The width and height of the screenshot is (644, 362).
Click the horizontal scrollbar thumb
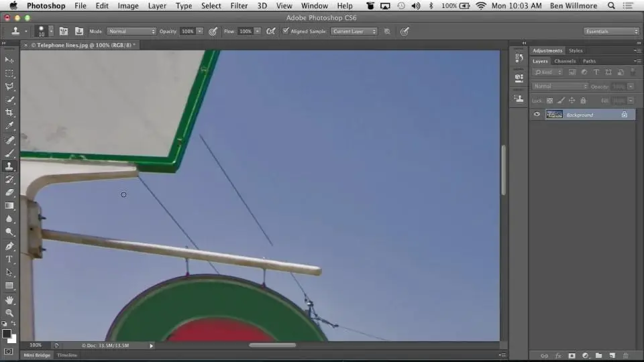tap(272, 345)
